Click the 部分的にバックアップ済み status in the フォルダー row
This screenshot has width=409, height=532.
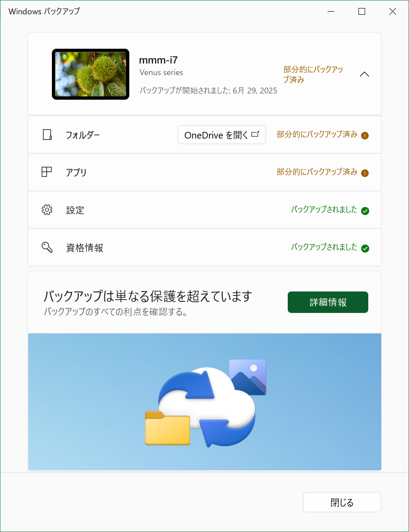click(x=317, y=135)
